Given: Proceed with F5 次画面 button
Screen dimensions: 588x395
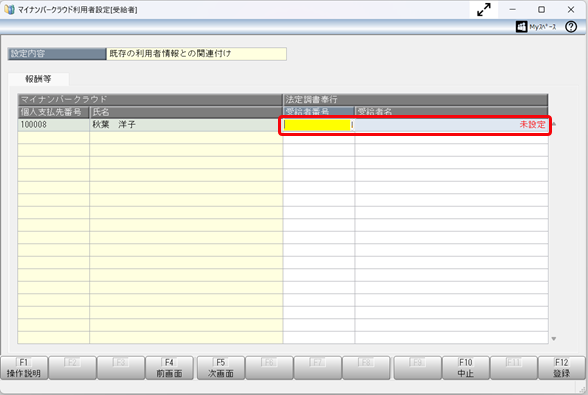Looking at the screenshot, I should coord(221,368).
